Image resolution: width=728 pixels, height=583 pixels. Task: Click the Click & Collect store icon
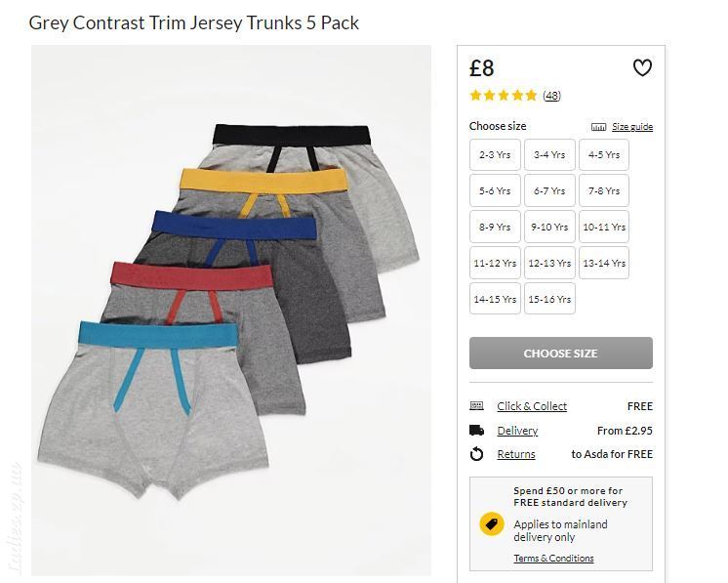(476, 406)
